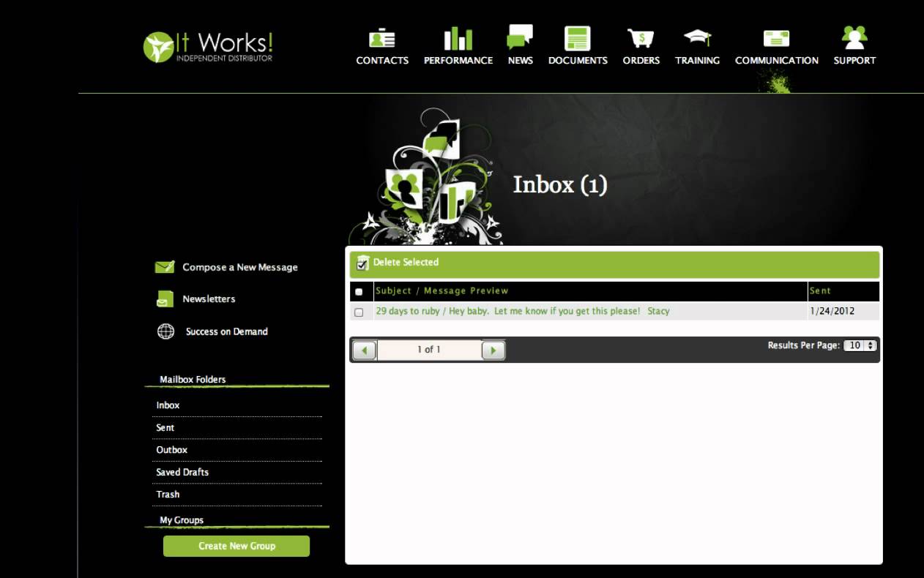
Task: Click the Success on Demand globe icon
Action: click(x=164, y=331)
